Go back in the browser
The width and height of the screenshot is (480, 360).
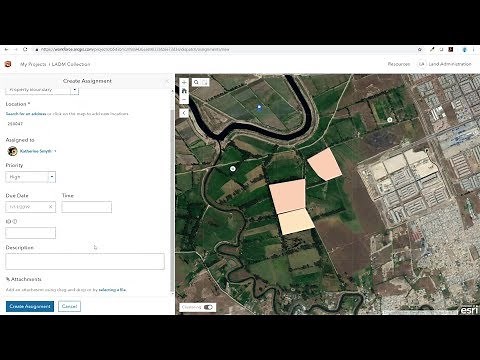pyautogui.click(x=6, y=49)
